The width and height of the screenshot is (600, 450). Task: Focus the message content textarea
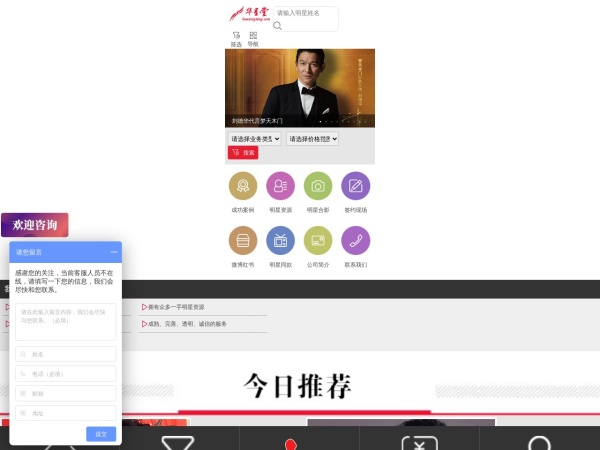[65, 322]
